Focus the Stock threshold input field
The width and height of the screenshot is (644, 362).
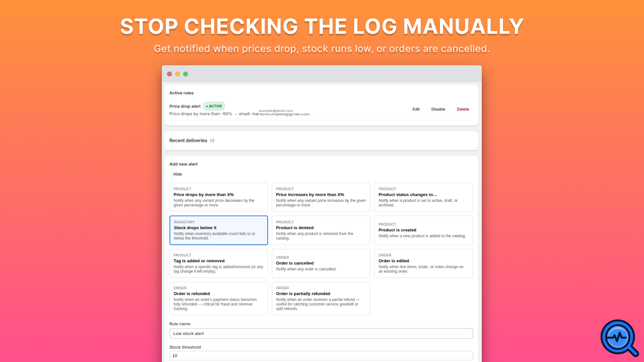coord(321,356)
